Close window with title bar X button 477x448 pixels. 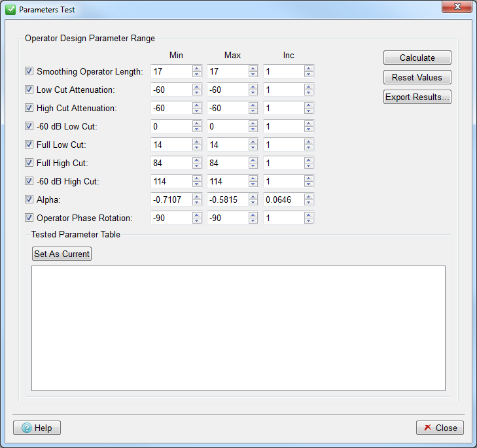tap(457, 7)
